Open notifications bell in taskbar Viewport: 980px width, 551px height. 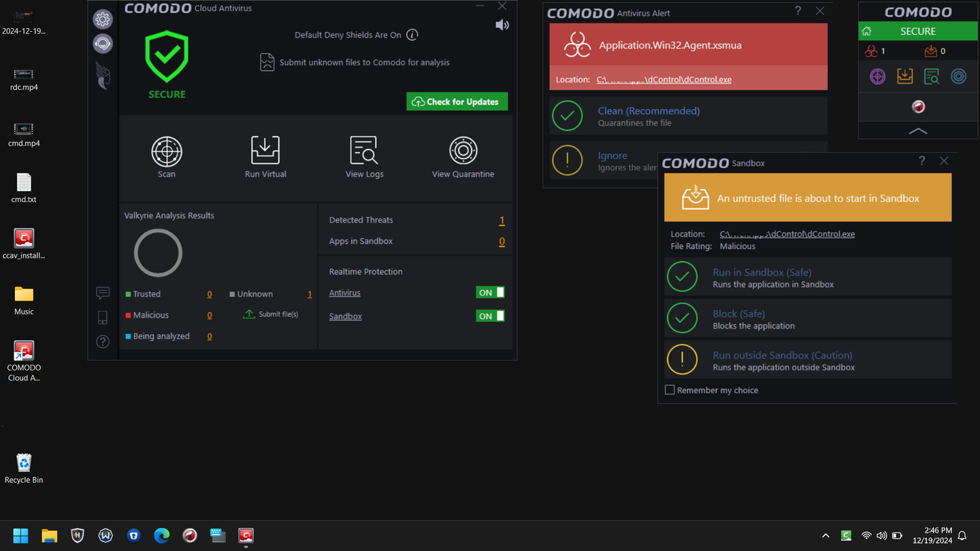pyautogui.click(x=962, y=536)
